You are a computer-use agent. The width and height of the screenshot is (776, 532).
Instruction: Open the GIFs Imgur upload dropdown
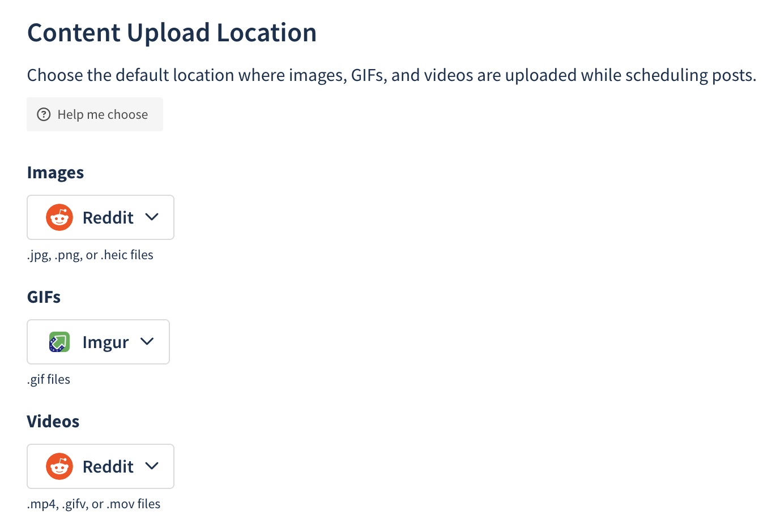tap(98, 342)
